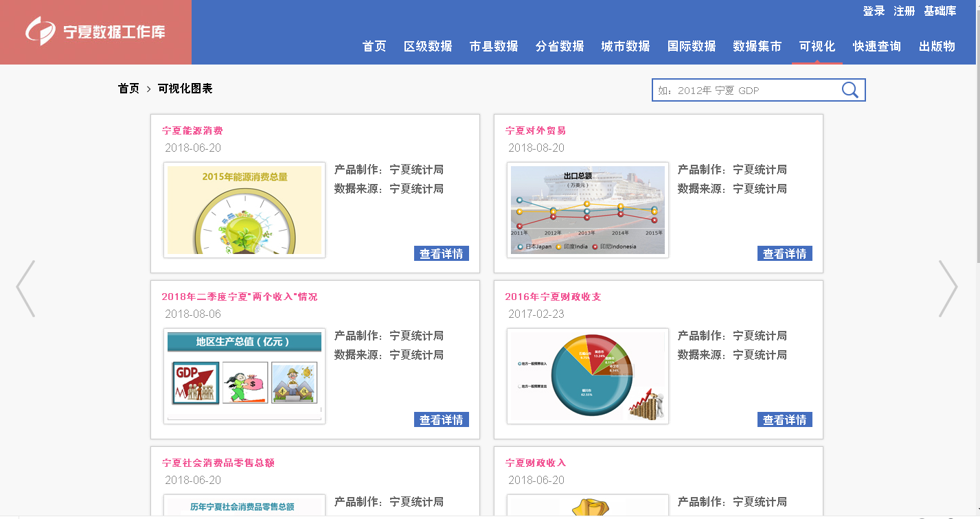Go to next page with right arrow

pyautogui.click(x=948, y=288)
